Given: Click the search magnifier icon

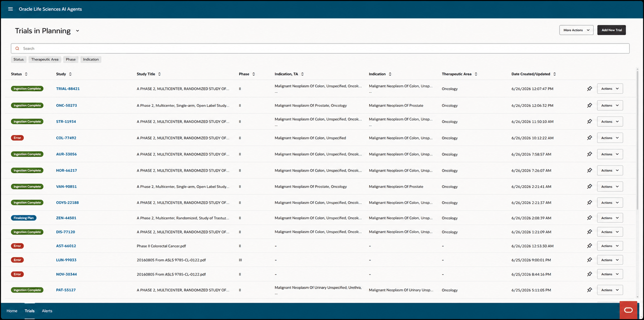Looking at the screenshot, I should [17, 48].
